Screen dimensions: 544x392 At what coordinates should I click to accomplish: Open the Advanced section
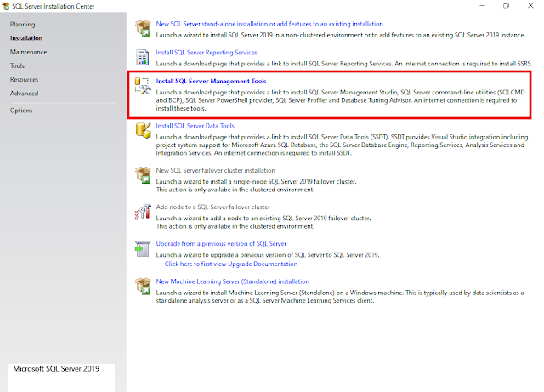(x=25, y=94)
